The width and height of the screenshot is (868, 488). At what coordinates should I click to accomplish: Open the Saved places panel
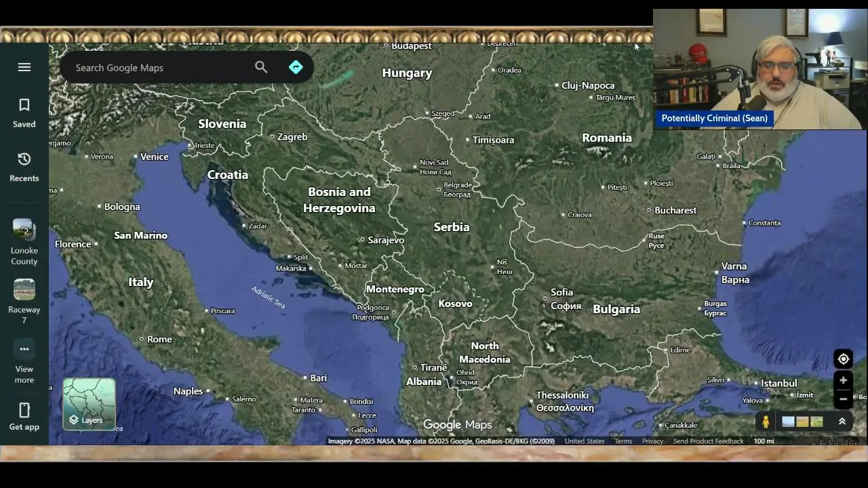pyautogui.click(x=24, y=113)
